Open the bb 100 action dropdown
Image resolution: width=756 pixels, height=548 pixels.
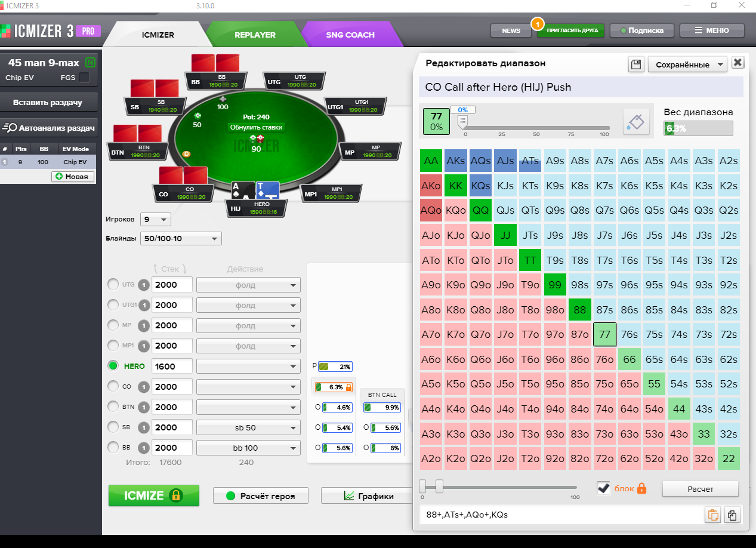[x=249, y=448]
